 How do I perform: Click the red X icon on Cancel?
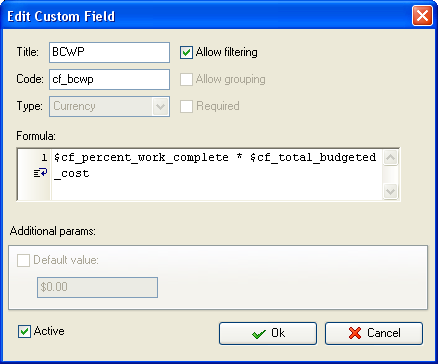pos(355,333)
